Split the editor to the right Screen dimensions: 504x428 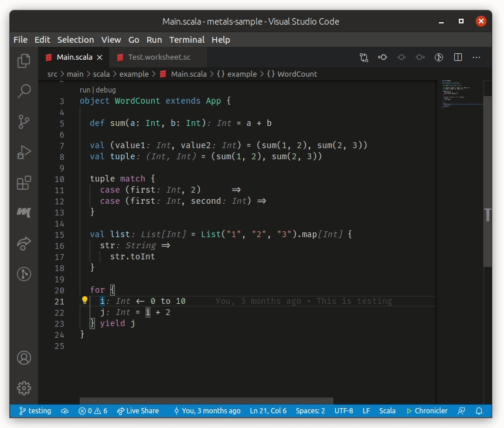[x=458, y=57]
